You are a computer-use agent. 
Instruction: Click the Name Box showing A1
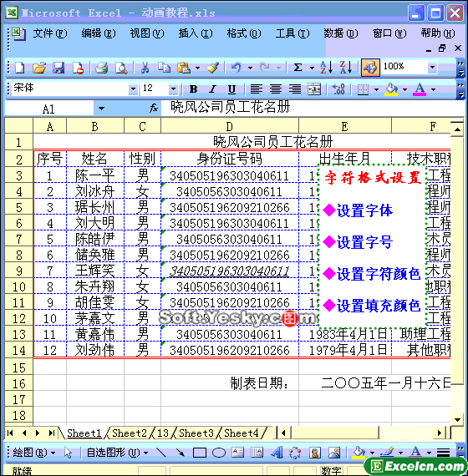pyautogui.click(x=49, y=109)
